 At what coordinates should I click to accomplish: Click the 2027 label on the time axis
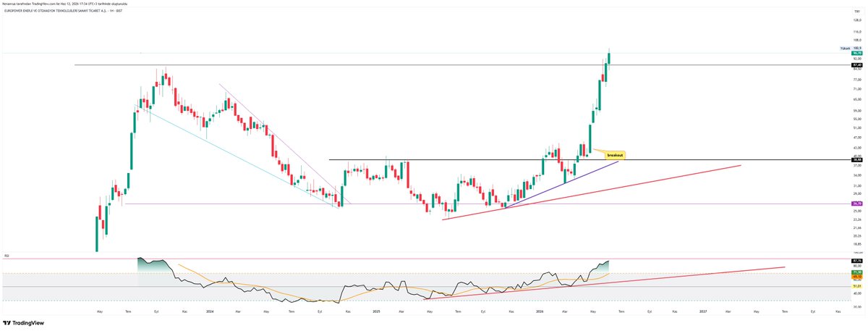coord(703,311)
